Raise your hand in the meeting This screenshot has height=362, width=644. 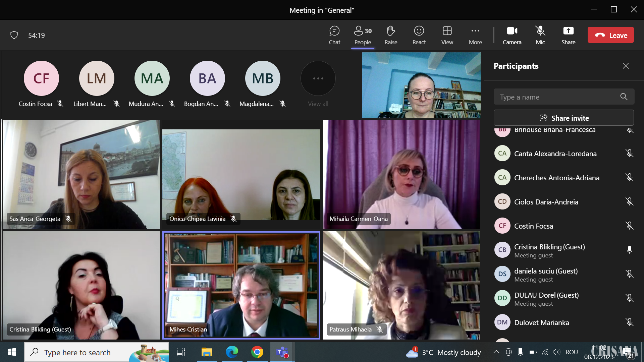pyautogui.click(x=391, y=35)
